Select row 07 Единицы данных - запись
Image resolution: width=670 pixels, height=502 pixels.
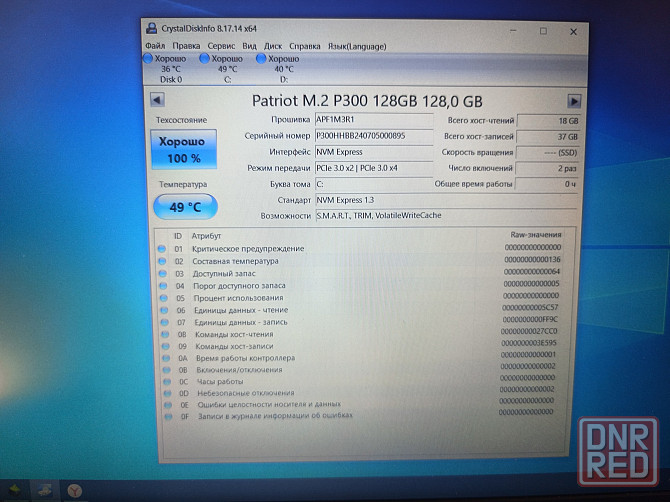pyautogui.click(x=359, y=322)
